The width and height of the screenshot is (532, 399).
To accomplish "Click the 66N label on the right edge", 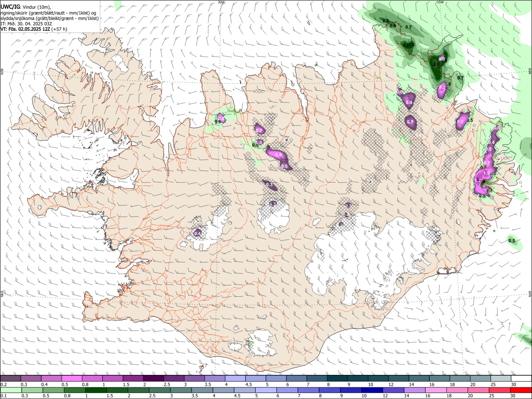I will coord(530,71).
